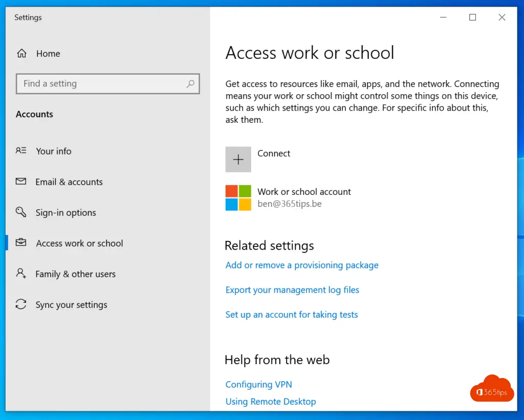
Task: Go to Your info section
Action: 53,151
